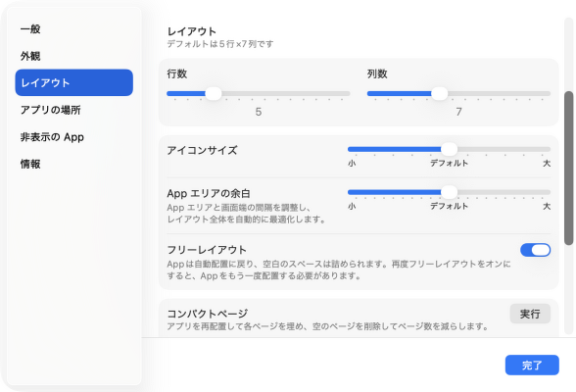Set App エリアの余白 slider to 小 end
This screenshot has height=392, width=576.
[350, 192]
